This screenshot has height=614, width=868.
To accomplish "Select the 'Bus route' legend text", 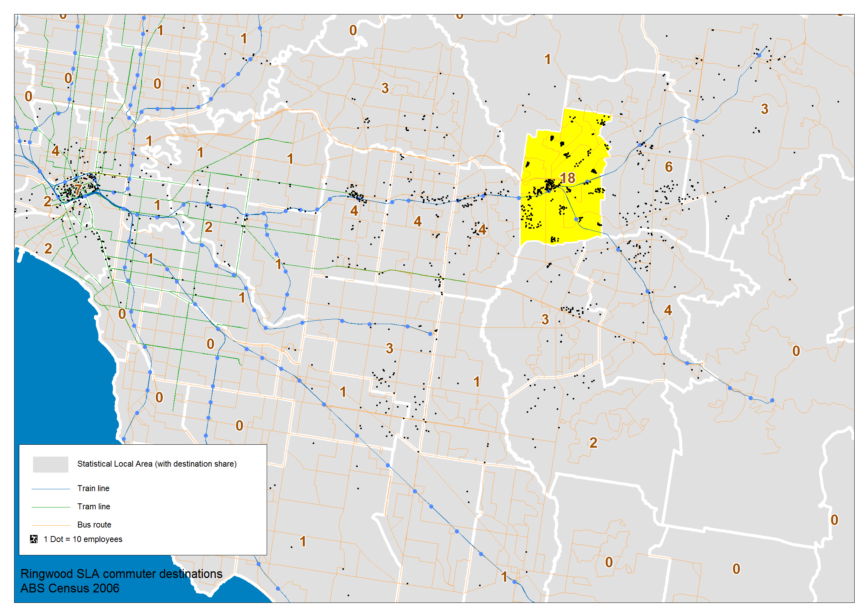I will click(x=94, y=525).
